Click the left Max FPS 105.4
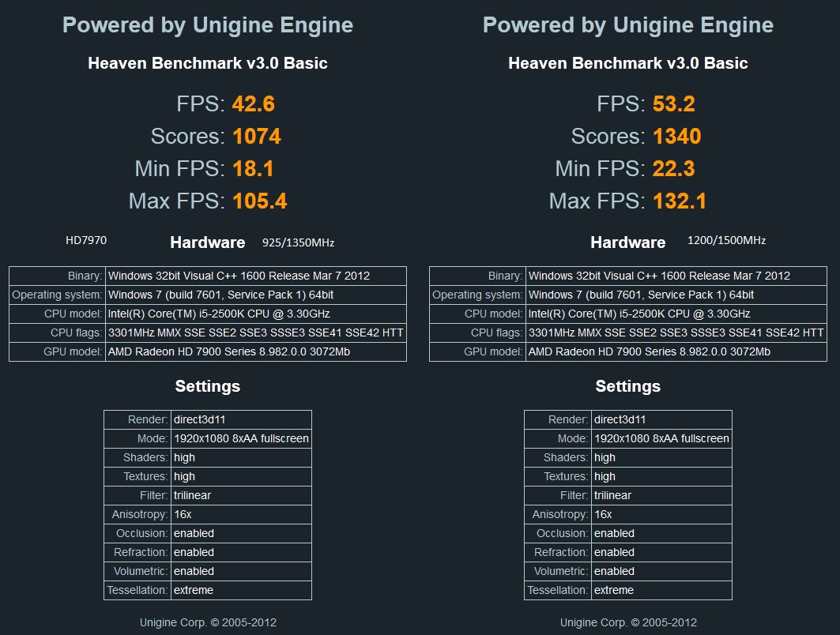 tap(260, 201)
